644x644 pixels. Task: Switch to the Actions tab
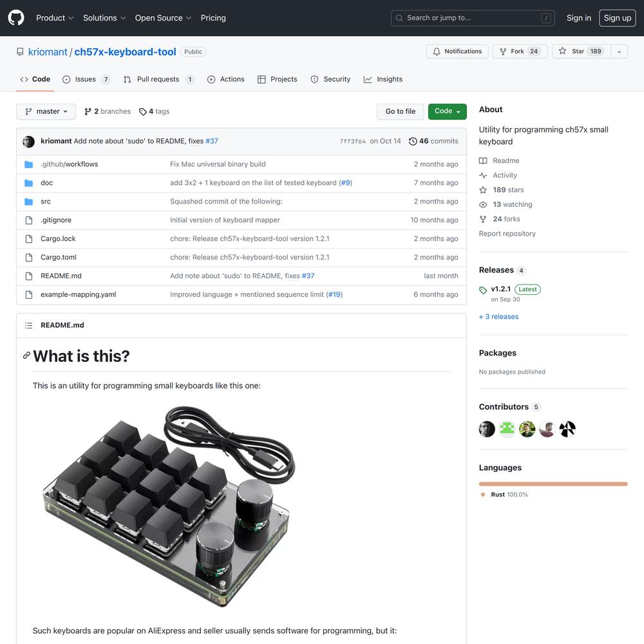tap(226, 79)
